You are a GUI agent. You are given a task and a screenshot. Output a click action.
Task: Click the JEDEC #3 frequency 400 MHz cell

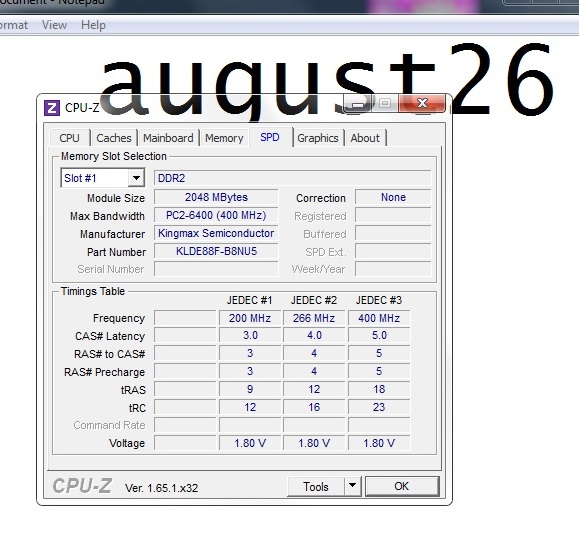point(379,318)
